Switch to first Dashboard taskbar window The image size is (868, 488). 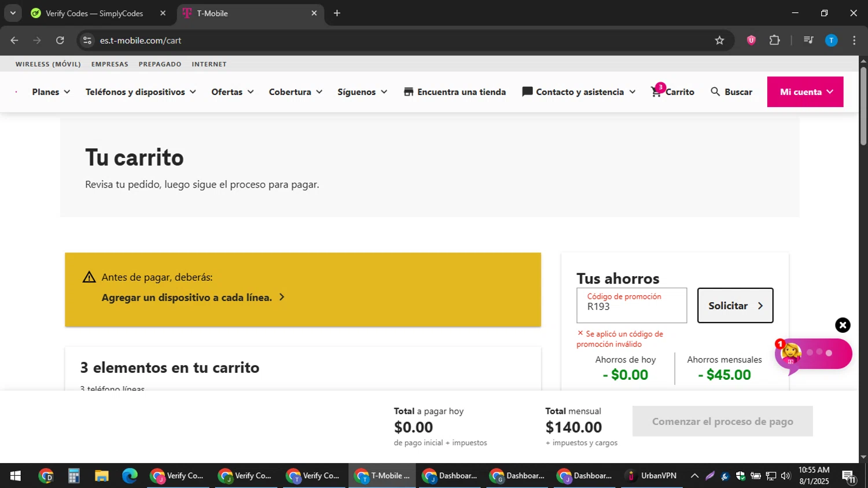click(450, 476)
